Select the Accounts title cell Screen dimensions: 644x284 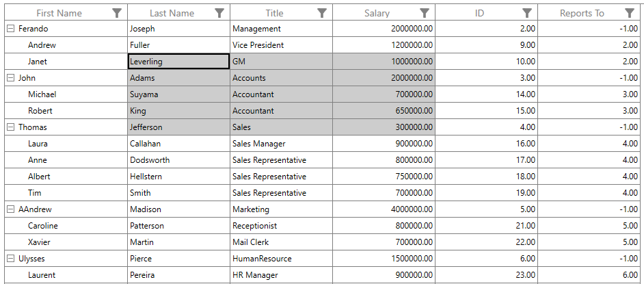click(x=282, y=78)
